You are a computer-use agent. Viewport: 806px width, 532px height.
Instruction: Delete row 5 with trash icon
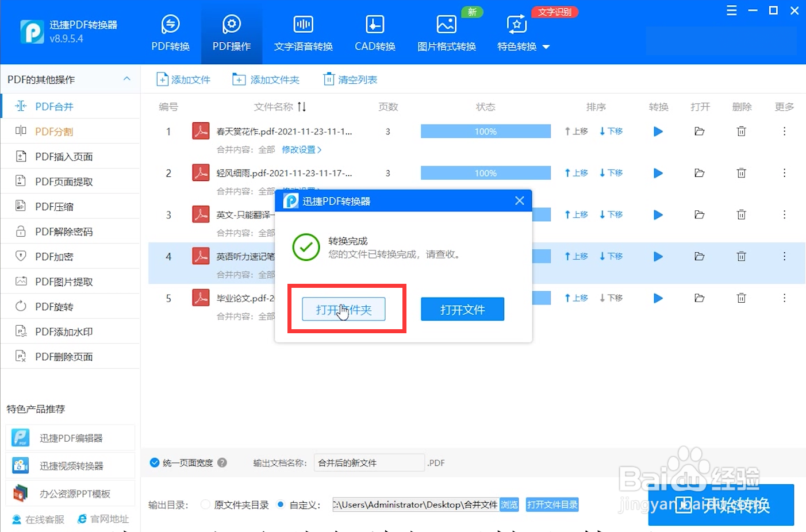pyautogui.click(x=742, y=298)
